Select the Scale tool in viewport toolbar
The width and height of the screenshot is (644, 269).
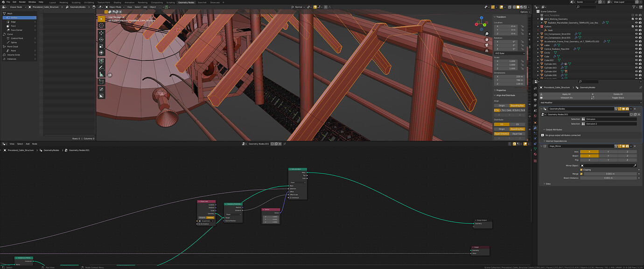tap(101, 46)
